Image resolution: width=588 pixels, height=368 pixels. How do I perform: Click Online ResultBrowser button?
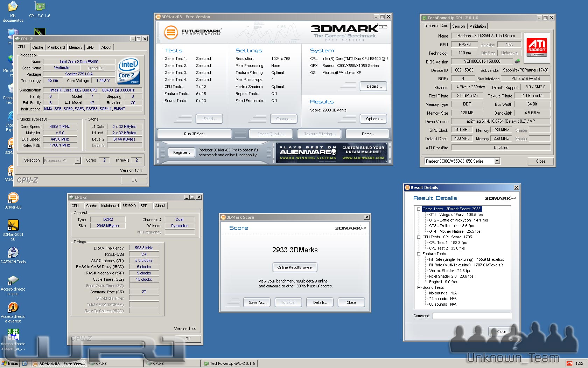[295, 267]
